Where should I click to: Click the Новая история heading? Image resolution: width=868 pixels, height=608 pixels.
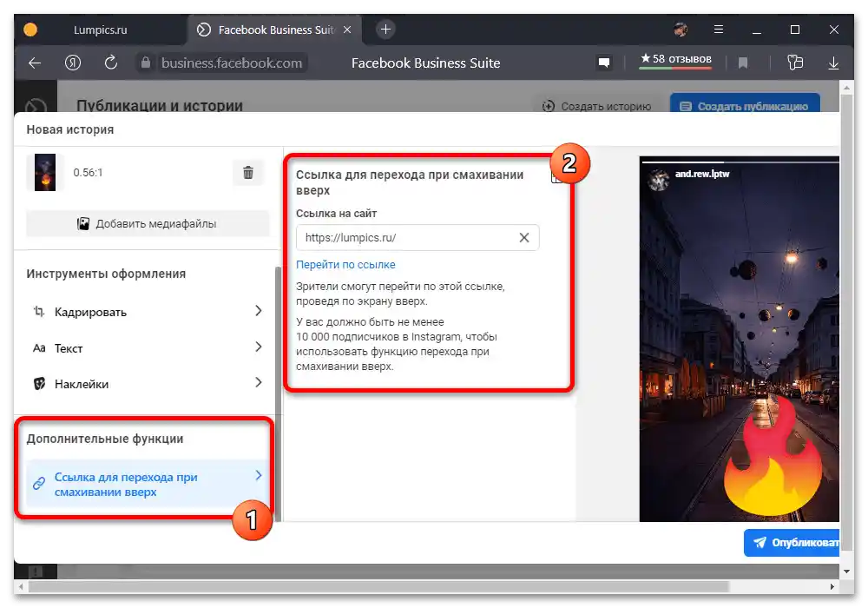[70, 129]
